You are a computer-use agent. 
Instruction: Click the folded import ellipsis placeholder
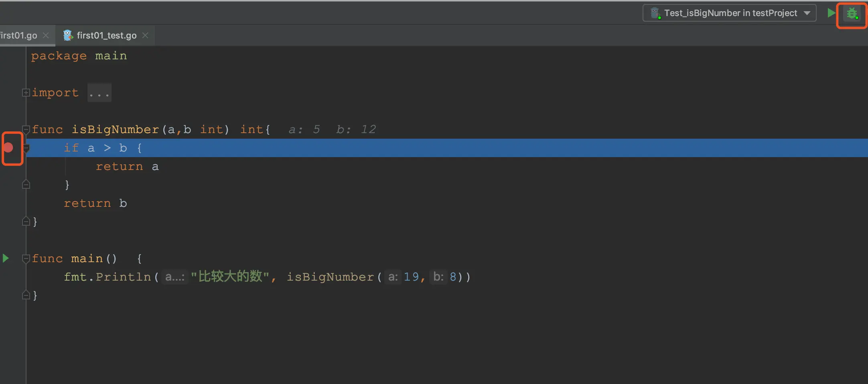[99, 93]
